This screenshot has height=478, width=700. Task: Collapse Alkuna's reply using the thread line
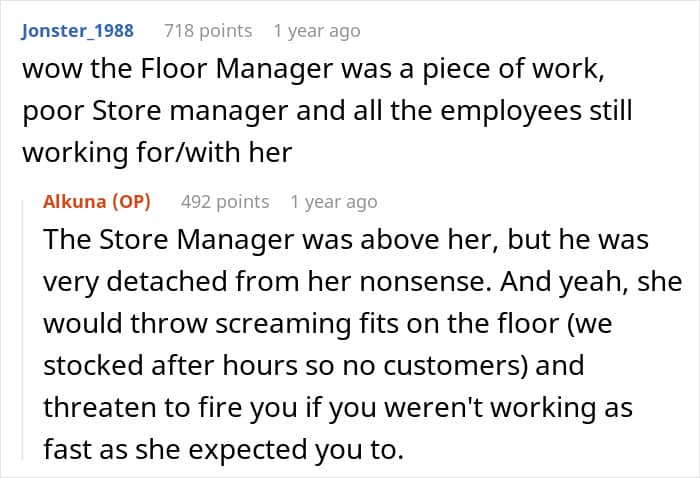(23, 330)
